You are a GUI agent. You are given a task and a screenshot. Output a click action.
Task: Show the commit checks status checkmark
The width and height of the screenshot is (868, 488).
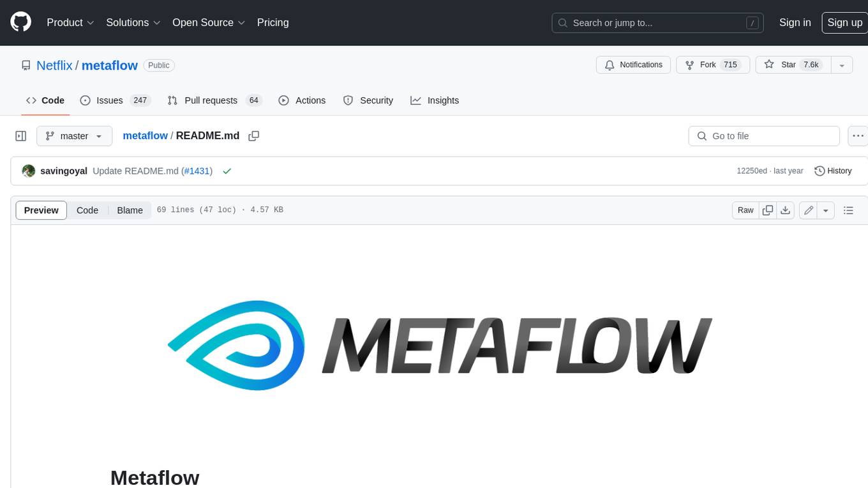(x=227, y=171)
